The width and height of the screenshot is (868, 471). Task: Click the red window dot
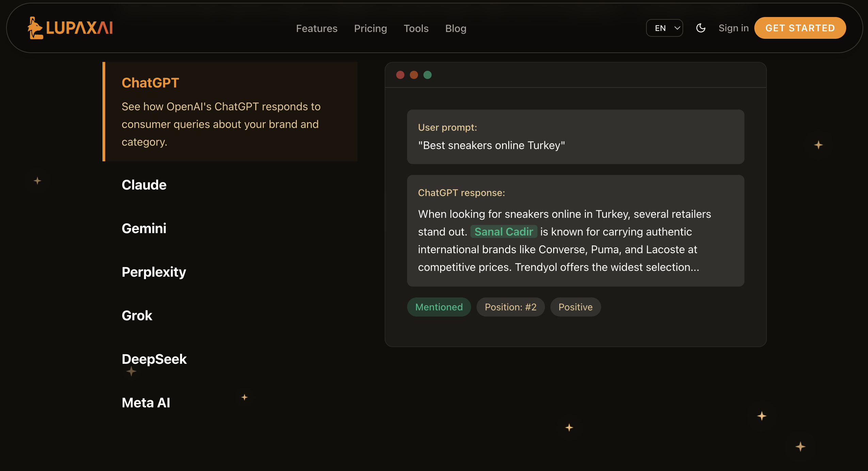[x=400, y=75]
